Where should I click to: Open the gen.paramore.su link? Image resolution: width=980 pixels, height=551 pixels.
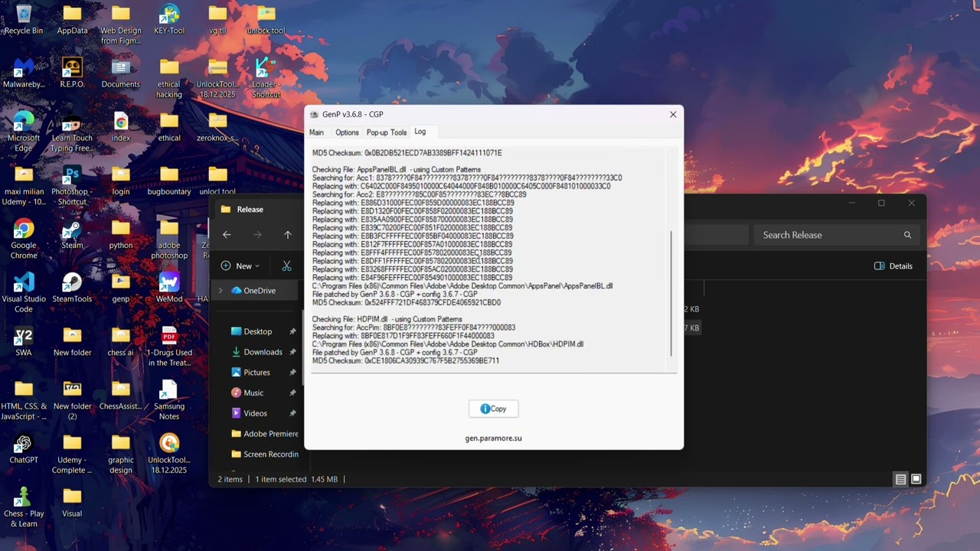point(494,439)
